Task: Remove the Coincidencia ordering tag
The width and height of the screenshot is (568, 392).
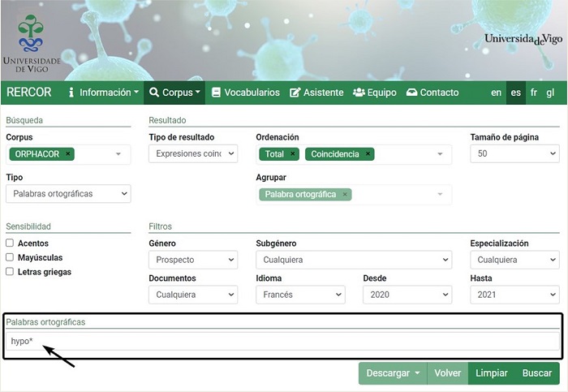Action: 368,154
